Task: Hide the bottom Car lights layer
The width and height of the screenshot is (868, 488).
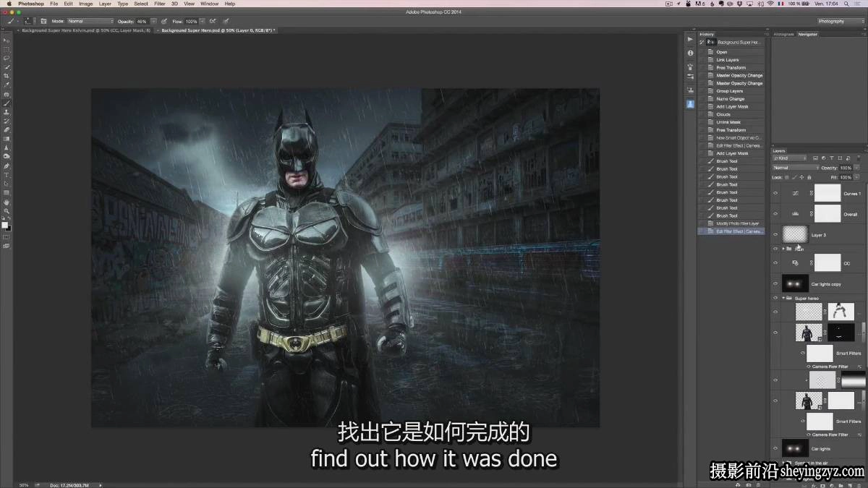Action: [776, 448]
